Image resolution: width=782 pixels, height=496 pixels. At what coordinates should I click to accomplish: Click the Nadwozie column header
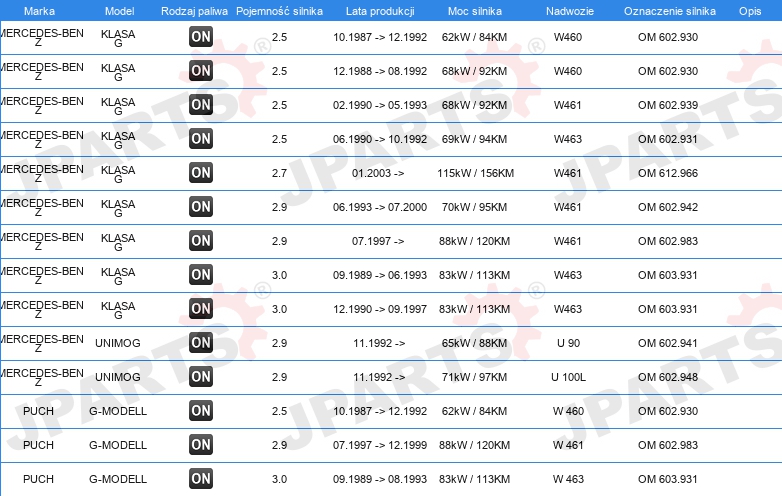click(570, 11)
